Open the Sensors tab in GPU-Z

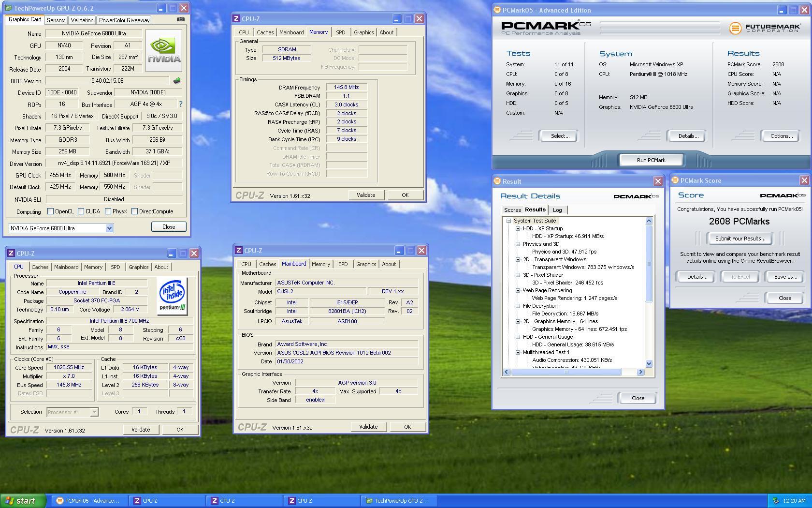[56, 20]
